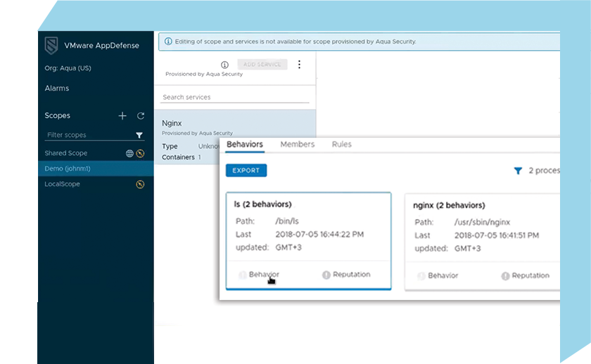Select the Shared Scope entry
Image resolution: width=591 pixels, height=364 pixels.
click(x=66, y=153)
